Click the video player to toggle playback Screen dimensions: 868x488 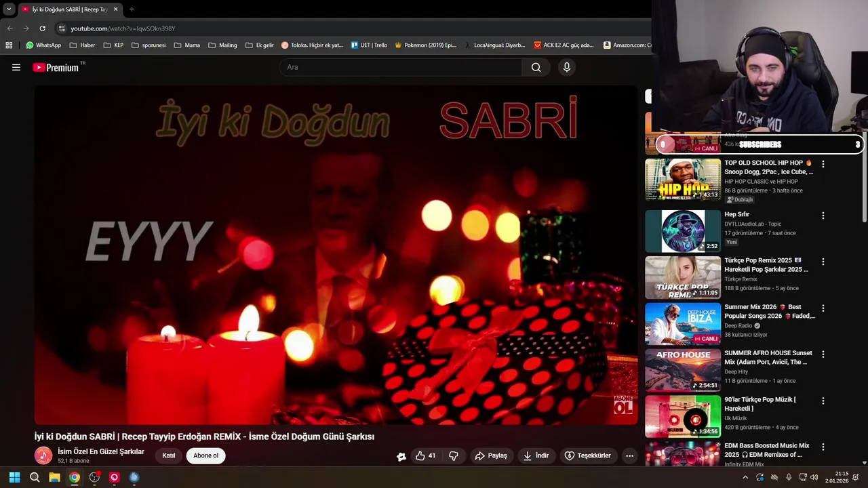coord(336,256)
